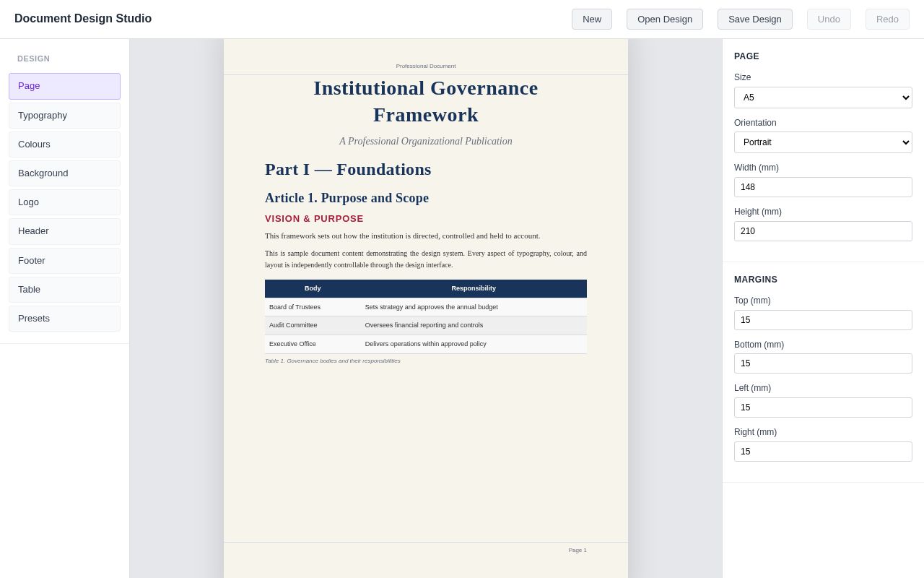This screenshot has width=924, height=578.
Task: Click the 'Body' table header cell
Action: tap(313, 288)
